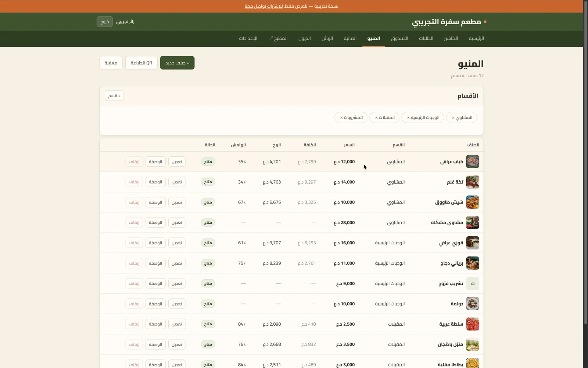
Task: Click إيقاف for تكة غنم
Action: point(134,182)
